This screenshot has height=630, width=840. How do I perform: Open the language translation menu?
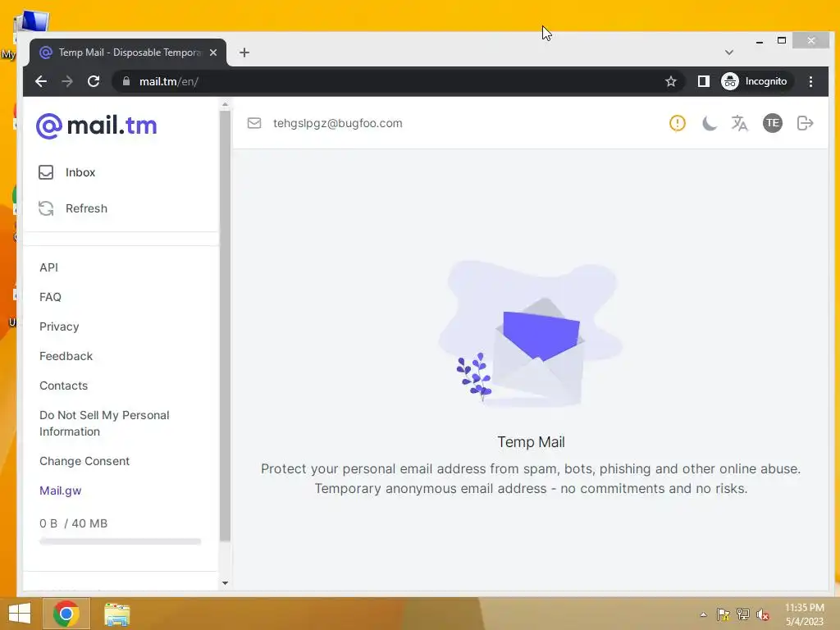[740, 123]
